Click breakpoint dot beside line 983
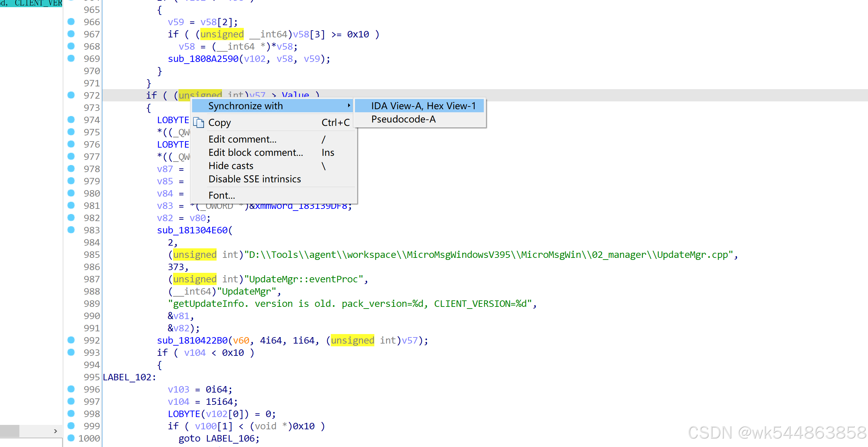This screenshot has width=868, height=447. coord(71,230)
